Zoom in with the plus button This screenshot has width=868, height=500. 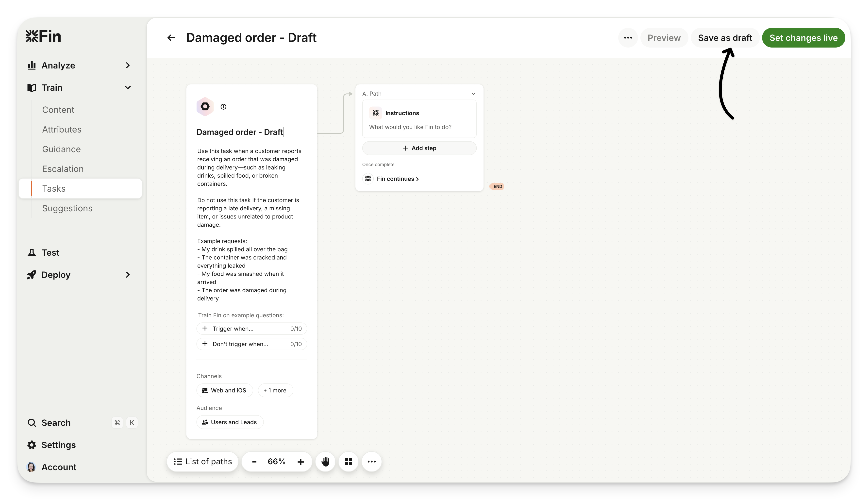pyautogui.click(x=300, y=462)
